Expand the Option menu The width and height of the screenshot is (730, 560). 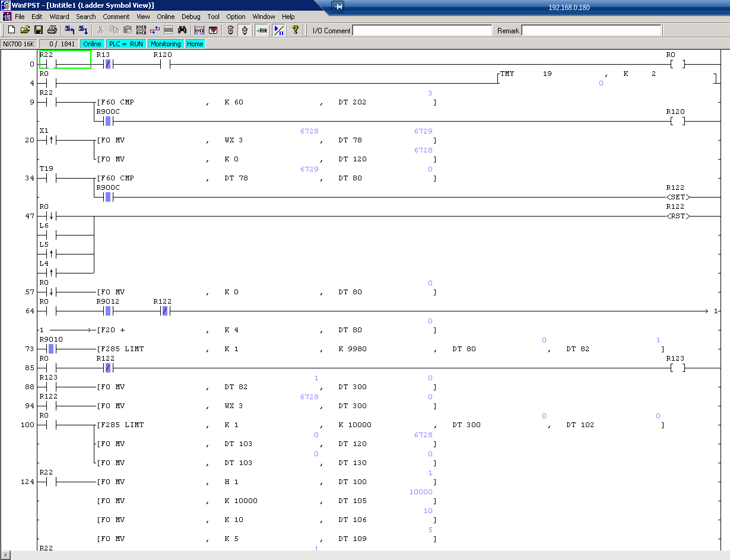[236, 17]
